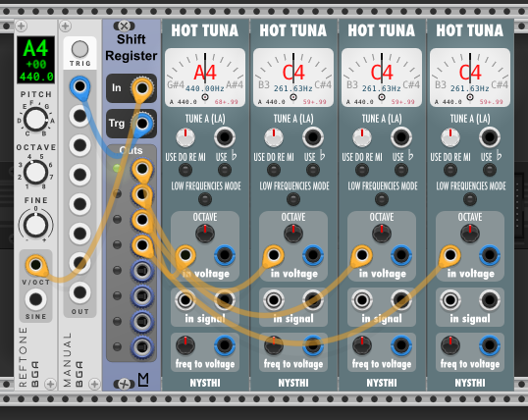Toggle LOW FREQUENCIES MODE on second Hot Tuna
Viewport: 528px width, 420px height.
pos(293,199)
